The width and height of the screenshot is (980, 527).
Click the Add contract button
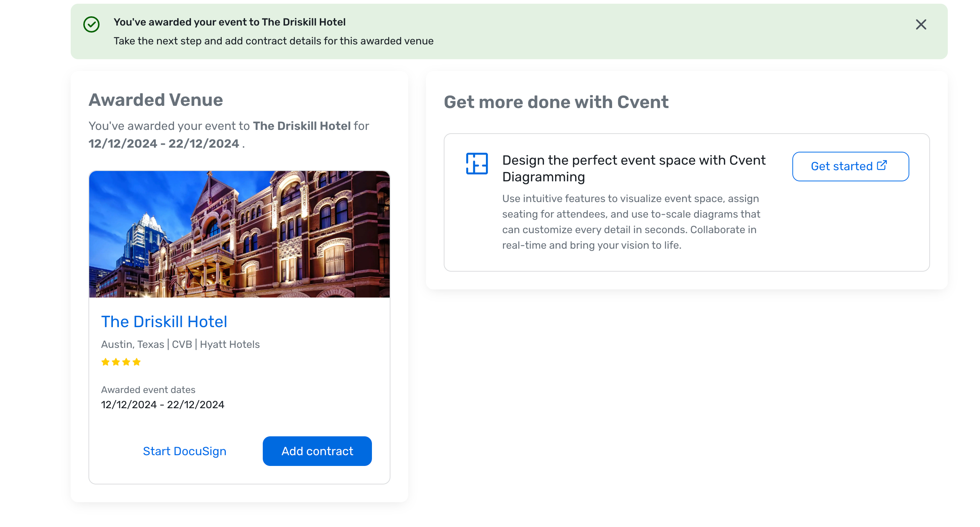coord(317,451)
